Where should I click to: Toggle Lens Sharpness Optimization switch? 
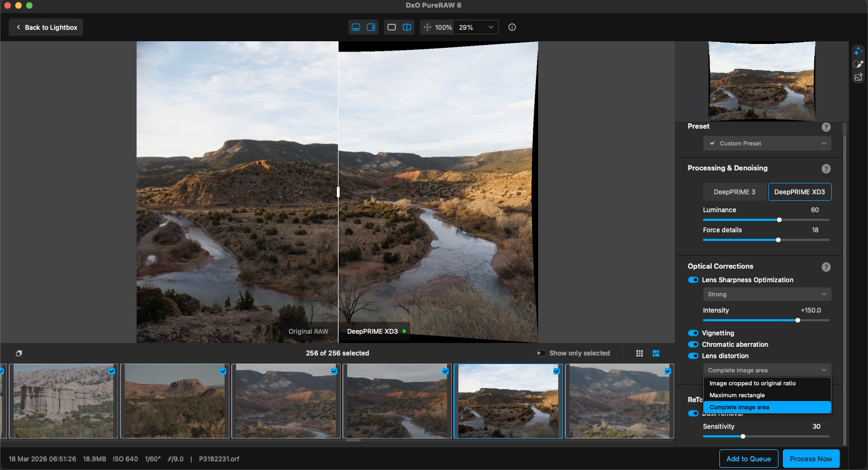(693, 280)
